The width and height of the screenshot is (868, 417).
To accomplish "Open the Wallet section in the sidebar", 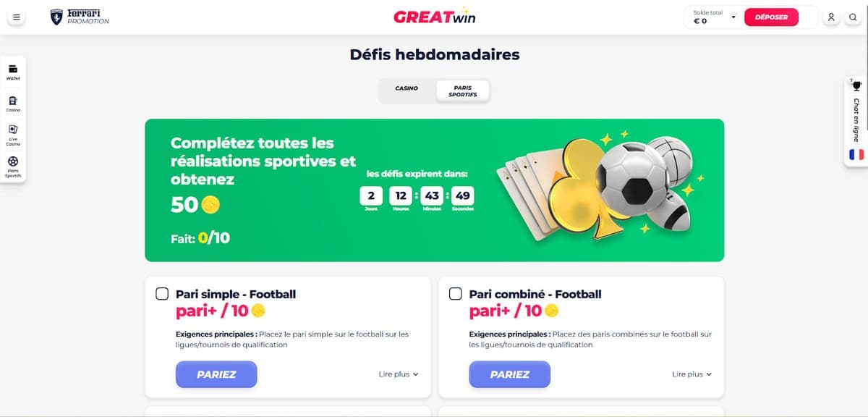I will pos(13,71).
